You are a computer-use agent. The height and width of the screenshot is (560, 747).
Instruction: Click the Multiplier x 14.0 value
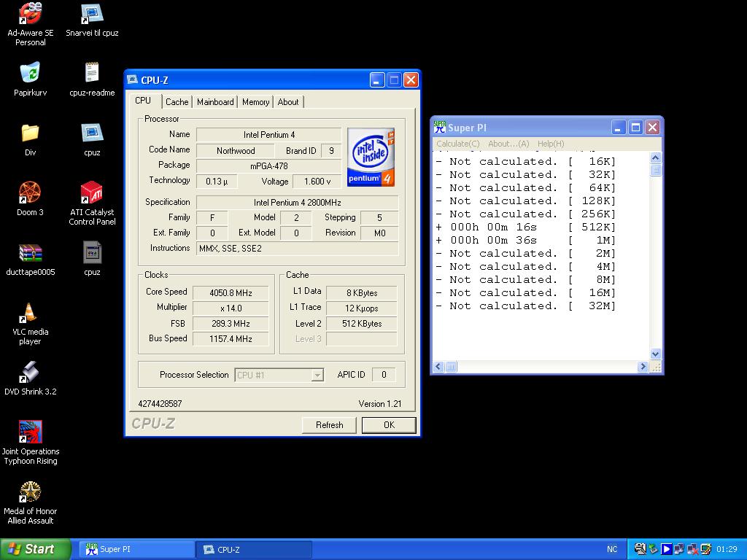pyautogui.click(x=231, y=308)
